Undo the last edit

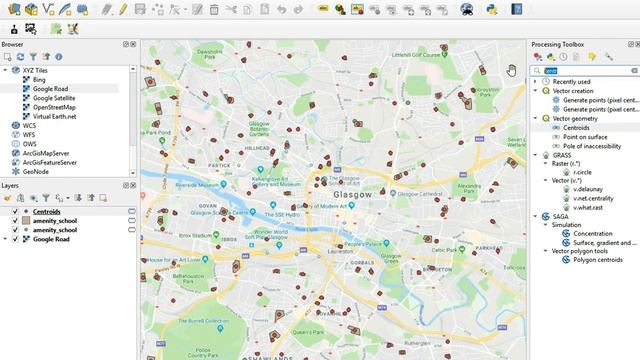282,9
